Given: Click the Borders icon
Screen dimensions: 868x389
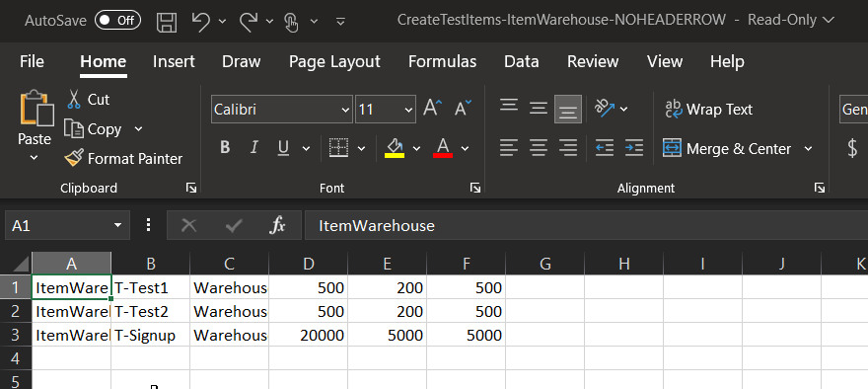Looking at the screenshot, I should 338,147.
